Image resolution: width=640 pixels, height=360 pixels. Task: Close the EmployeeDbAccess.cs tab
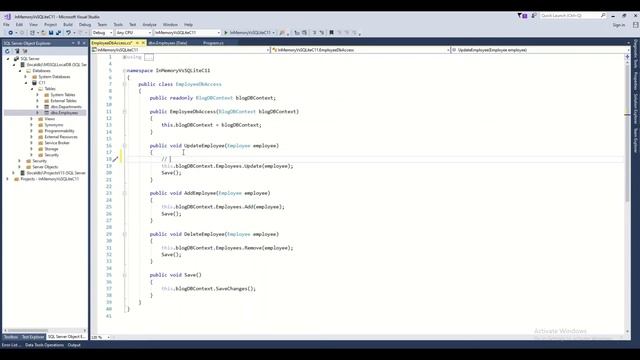coord(143,43)
